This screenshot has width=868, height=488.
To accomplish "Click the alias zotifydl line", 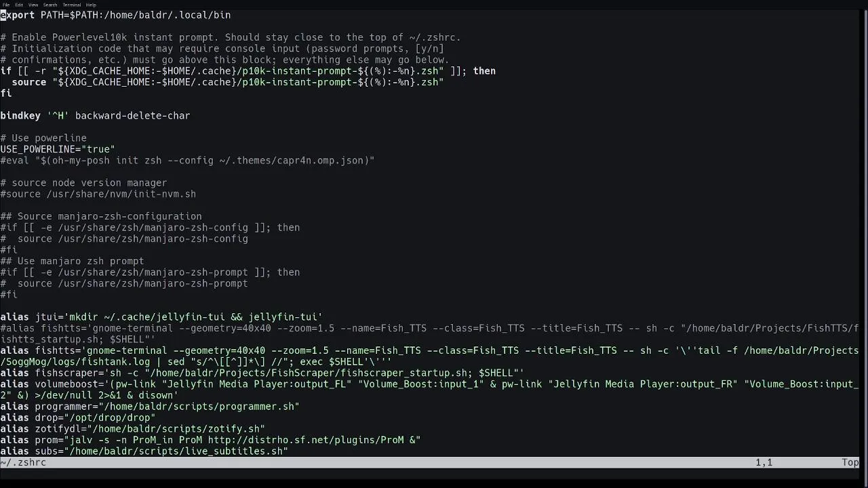I will point(132,429).
